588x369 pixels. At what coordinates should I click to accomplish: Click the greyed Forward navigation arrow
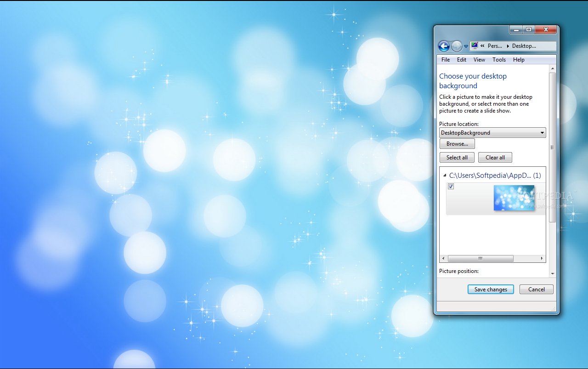pyautogui.click(x=457, y=46)
